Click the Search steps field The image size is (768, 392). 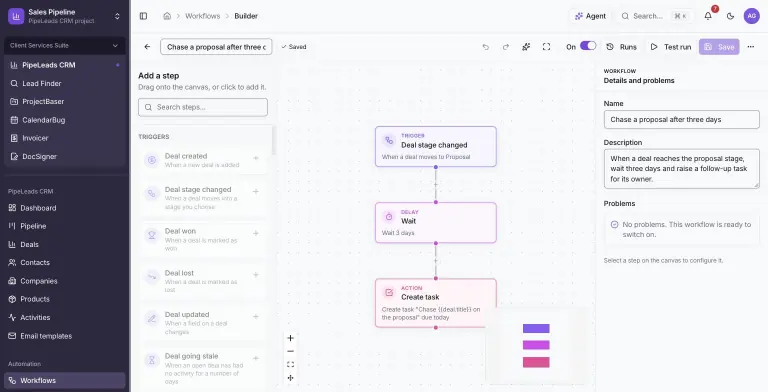tap(203, 107)
